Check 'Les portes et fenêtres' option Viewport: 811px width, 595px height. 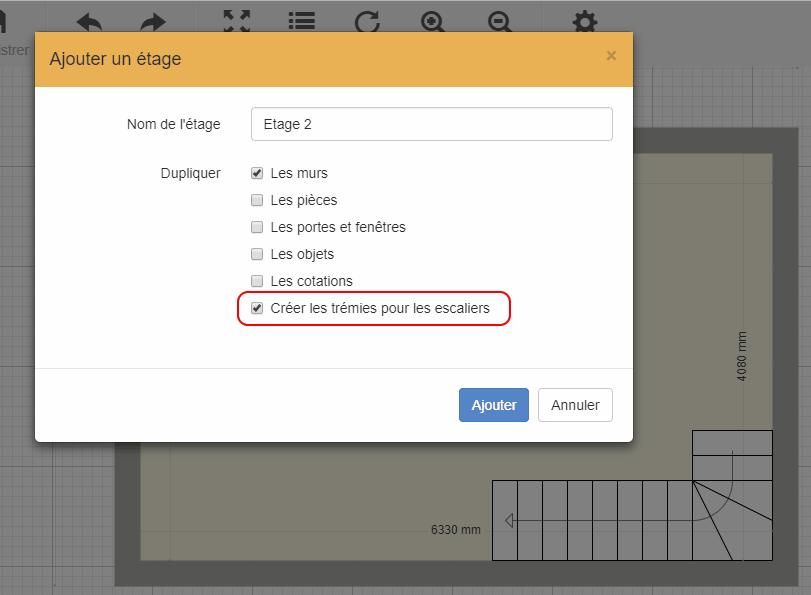(257, 227)
